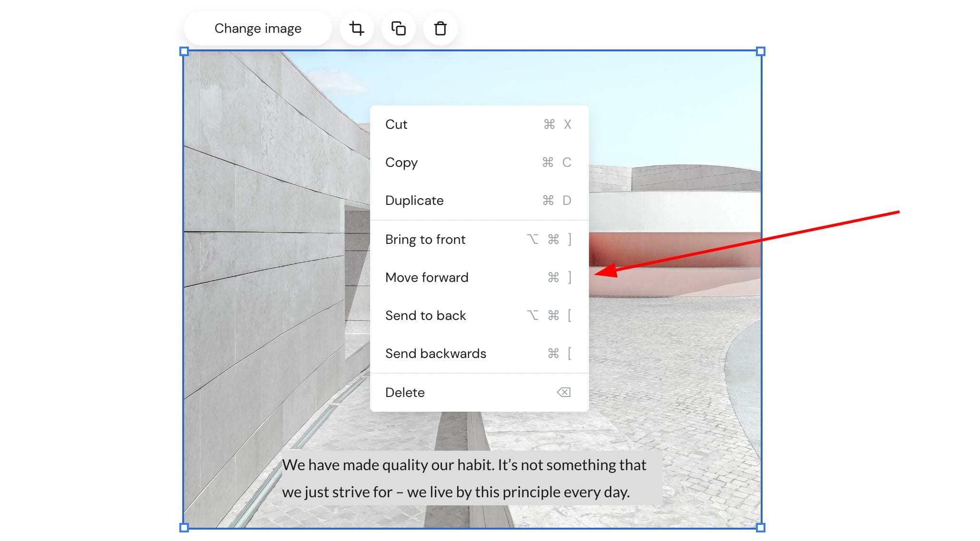Screen dimensions: 980x541
Task: Click the duplicate icon in toolbar
Action: tap(398, 29)
